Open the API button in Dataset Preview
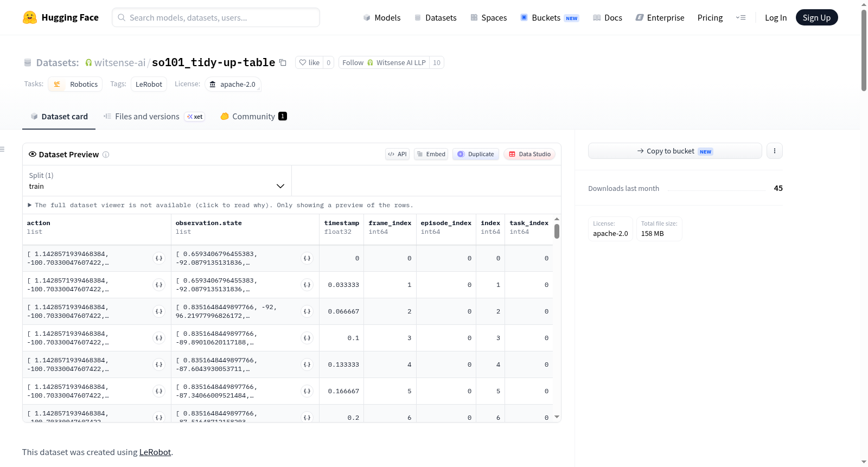The image size is (868, 467). point(397,154)
